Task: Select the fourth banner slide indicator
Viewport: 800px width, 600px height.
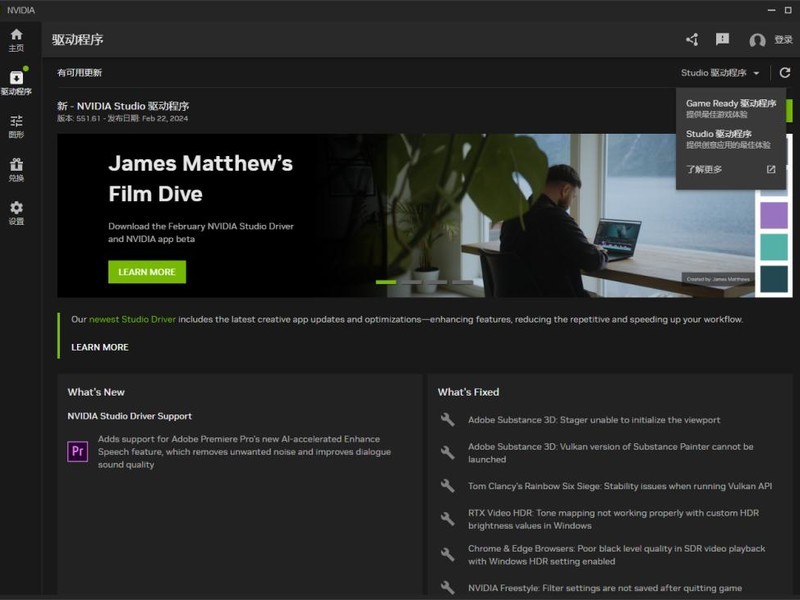Action: [462, 282]
